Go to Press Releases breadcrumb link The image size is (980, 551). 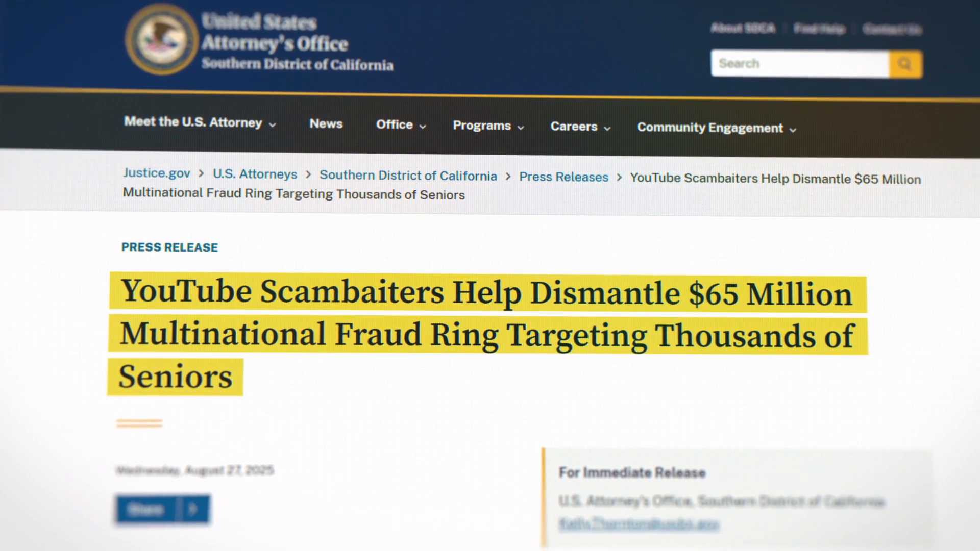point(563,177)
